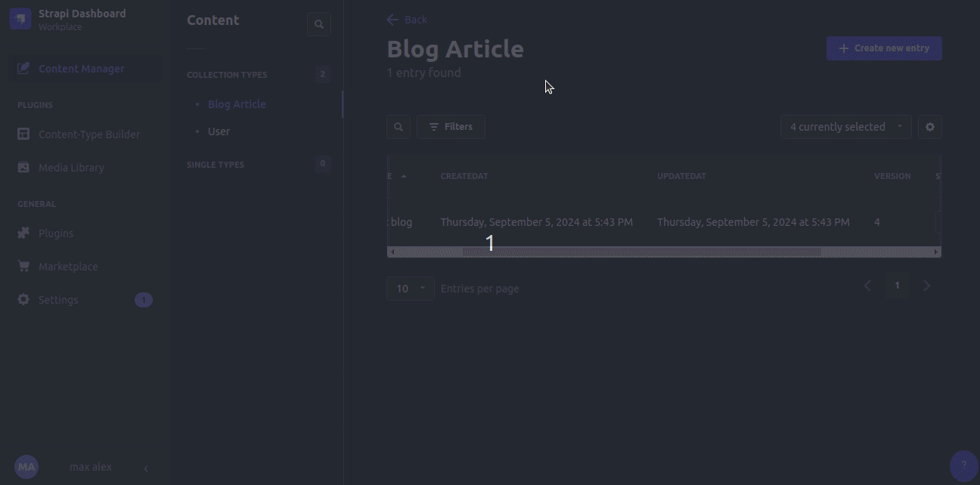The height and width of the screenshot is (485, 980).
Task: Click the sort arrow in the first column header
Action: pyautogui.click(x=404, y=176)
